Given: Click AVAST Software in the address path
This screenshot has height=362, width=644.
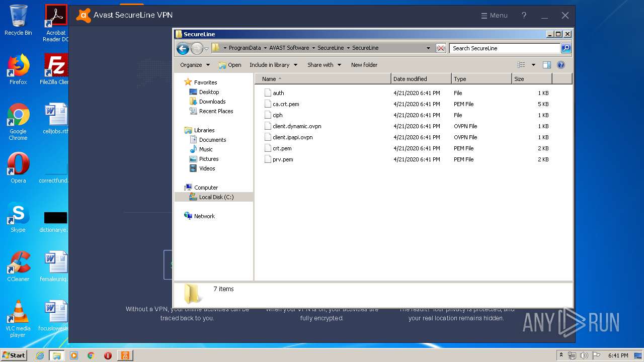Looking at the screenshot, I should click(289, 48).
